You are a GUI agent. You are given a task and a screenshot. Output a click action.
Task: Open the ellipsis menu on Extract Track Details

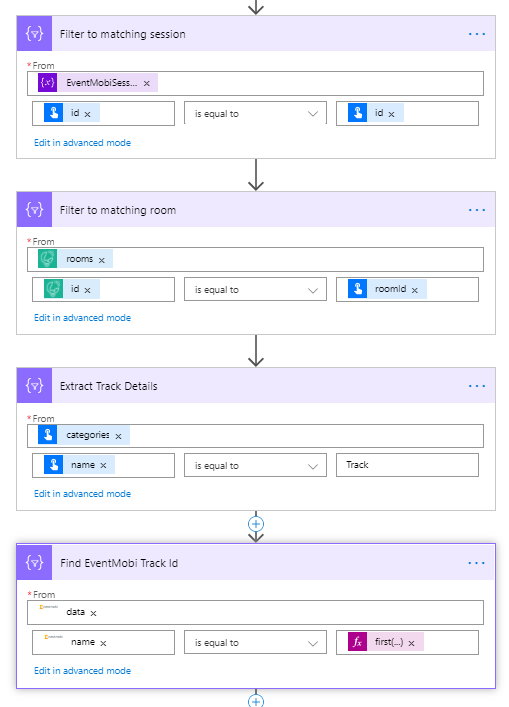[477, 386]
